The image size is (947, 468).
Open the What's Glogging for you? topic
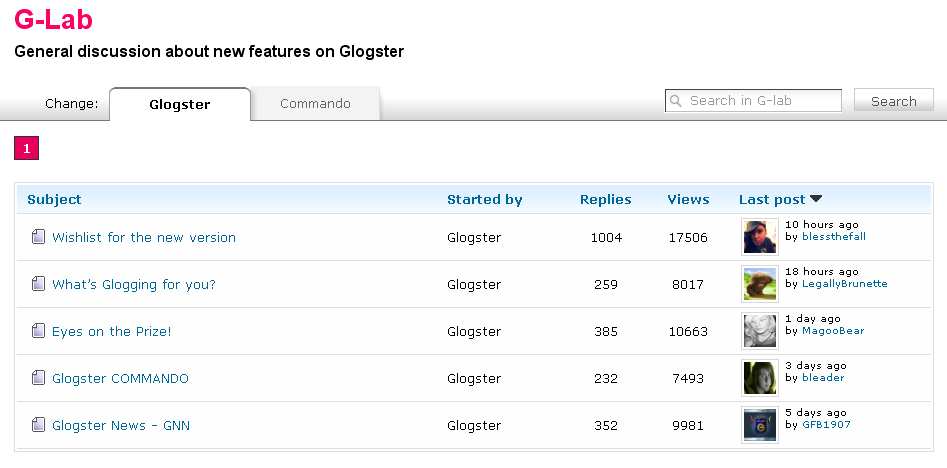tap(133, 284)
